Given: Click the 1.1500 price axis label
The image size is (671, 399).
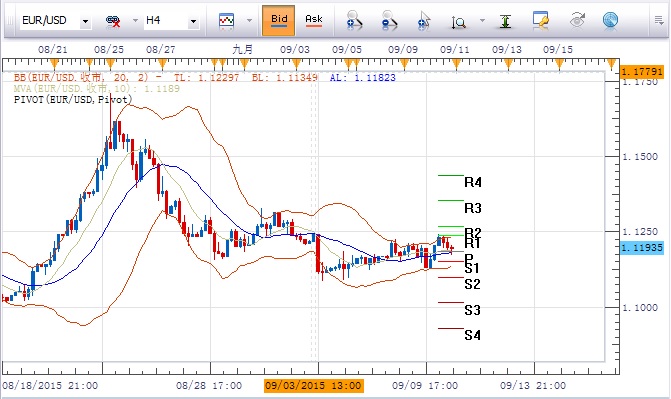Looking at the screenshot, I should coord(640,157).
